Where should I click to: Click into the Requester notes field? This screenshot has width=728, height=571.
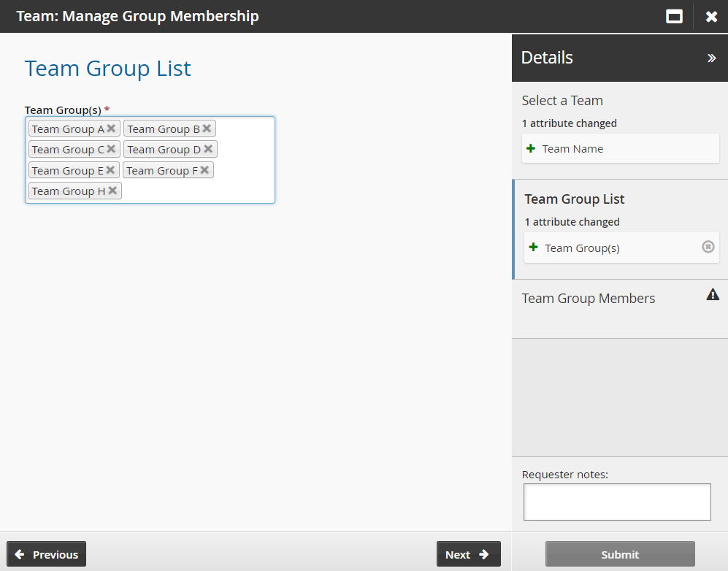617,502
